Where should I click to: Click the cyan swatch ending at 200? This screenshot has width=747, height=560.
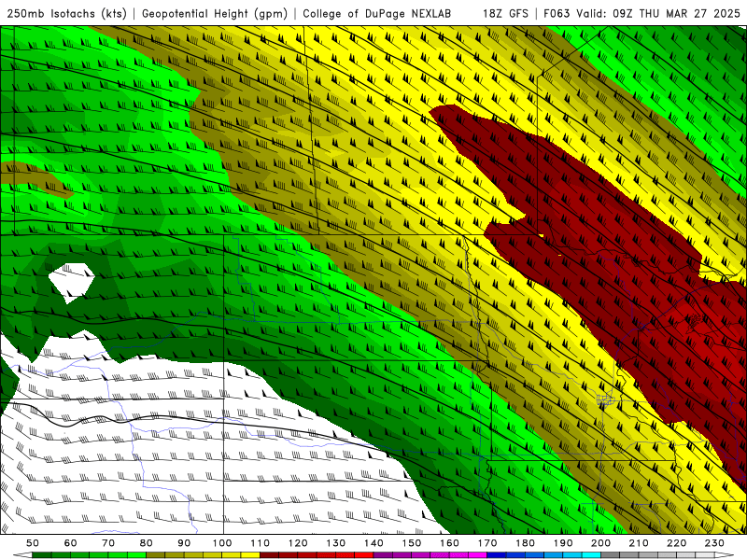click(591, 555)
